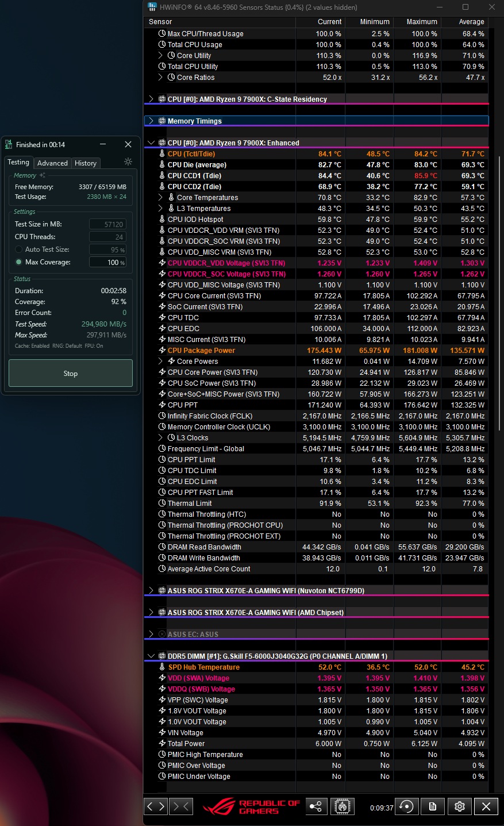Viewport: 504px width, 826px height.
Task: Click the HWiNFO title bar app icon
Action: [152, 7]
